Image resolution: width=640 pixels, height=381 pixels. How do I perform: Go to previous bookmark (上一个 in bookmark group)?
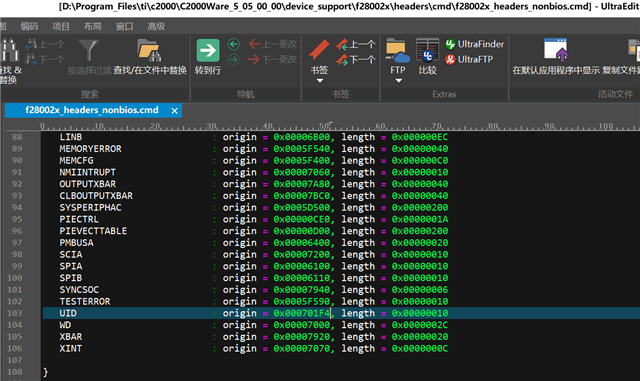pos(356,44)
